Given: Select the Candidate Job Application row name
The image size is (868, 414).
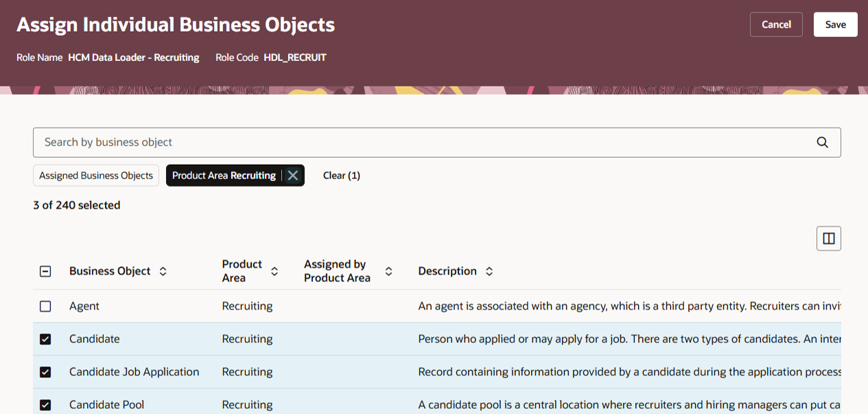Looking at the screenshot, I should (x=134, y=372).
